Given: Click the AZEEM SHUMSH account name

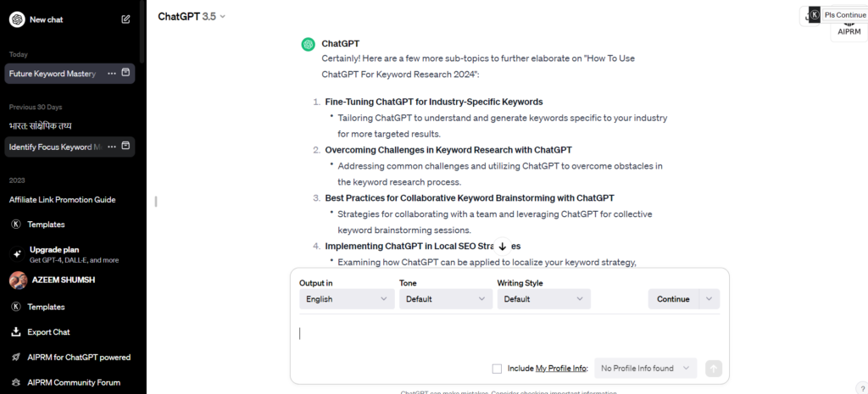Looking at the screenshot, I should (x=64, y=280).
